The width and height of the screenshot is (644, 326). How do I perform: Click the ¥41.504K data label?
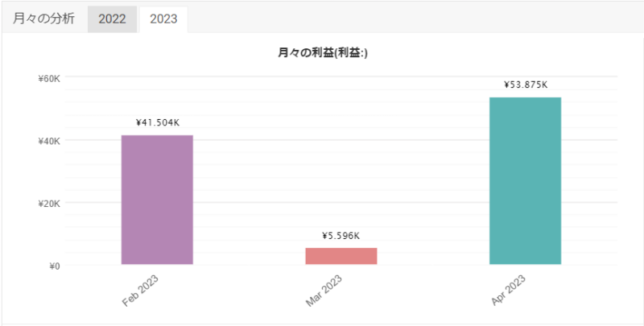pyautogui.click(x=158, y=122)
